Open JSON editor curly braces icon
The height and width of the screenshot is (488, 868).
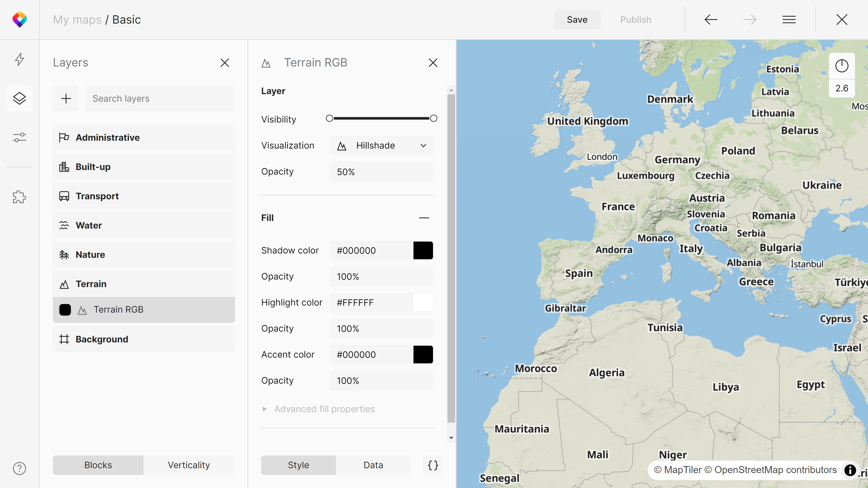433,465
